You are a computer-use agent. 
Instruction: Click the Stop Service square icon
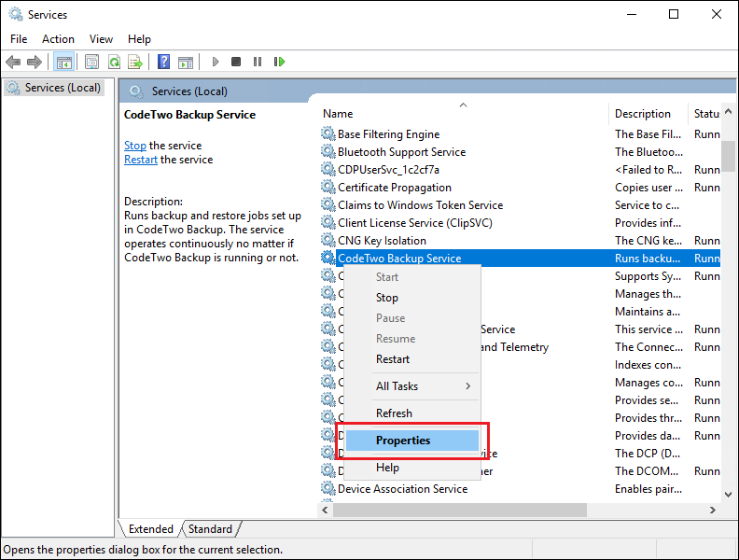point(236,62)
